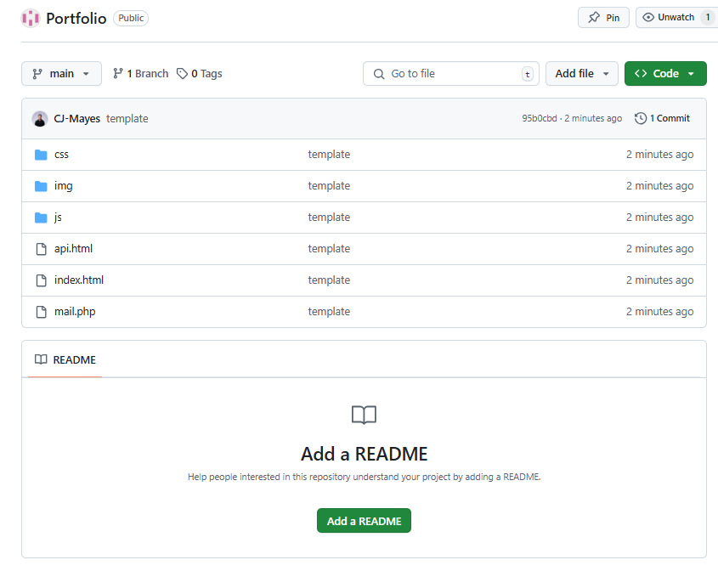Click the api.html file icon

tap(41, 249)
